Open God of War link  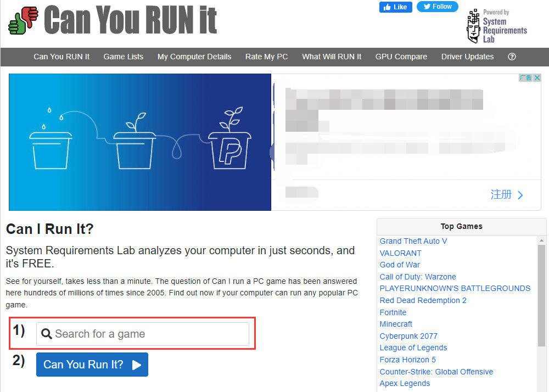(400, 265)
